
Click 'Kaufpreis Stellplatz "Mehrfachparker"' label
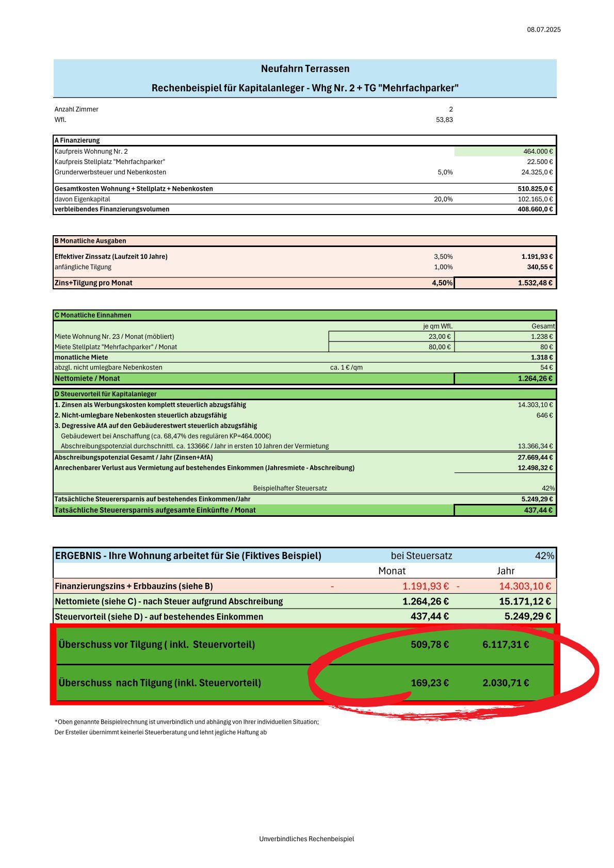click(110, 162)
